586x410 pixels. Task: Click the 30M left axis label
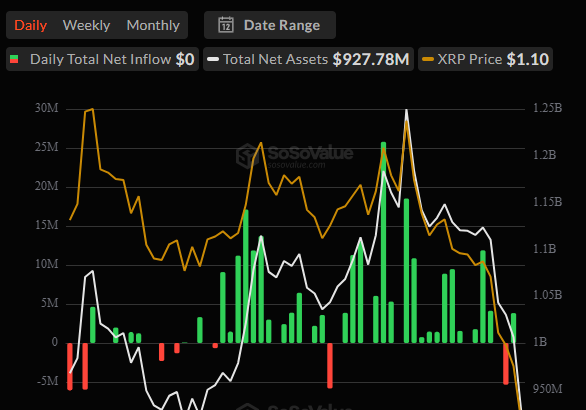[x=47, y=108]
